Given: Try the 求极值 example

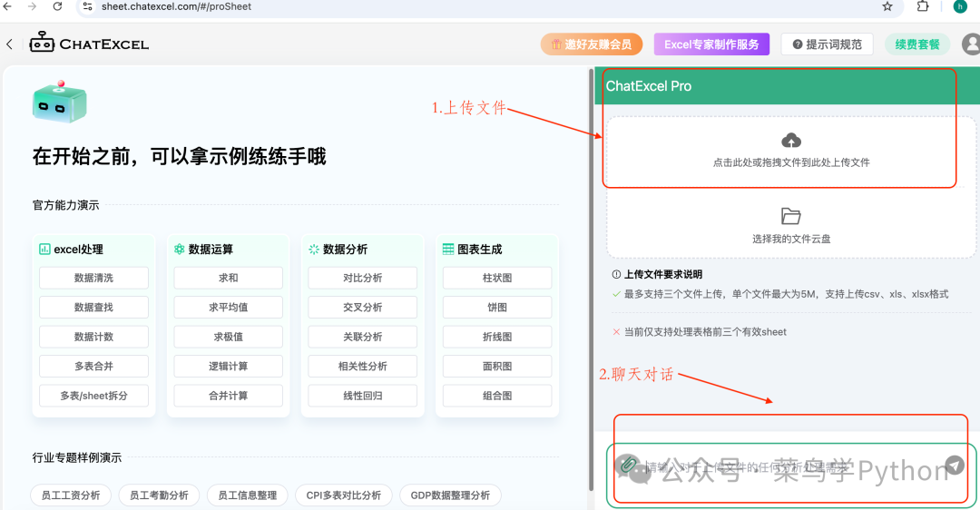Looking at the screenshot, I should click(x=228, y=337).
